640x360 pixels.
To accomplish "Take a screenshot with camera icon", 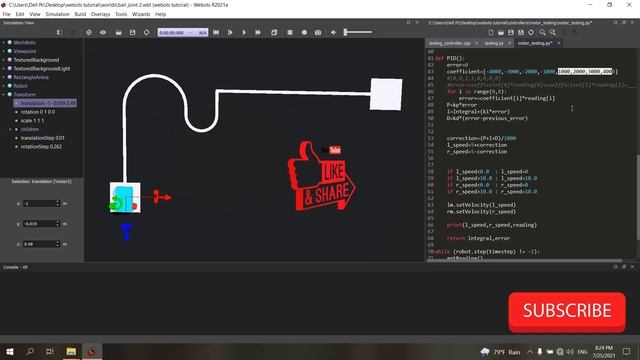I will point(318,32).
